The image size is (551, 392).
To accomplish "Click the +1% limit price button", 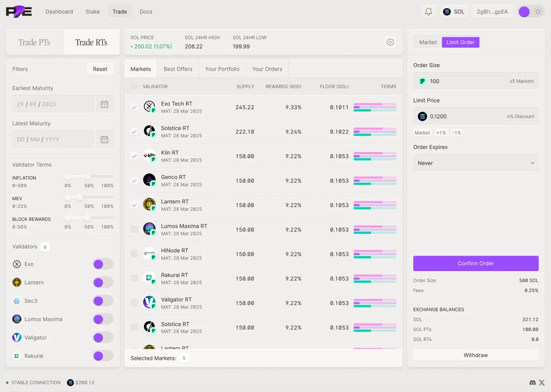I will [x=441, y=133].
